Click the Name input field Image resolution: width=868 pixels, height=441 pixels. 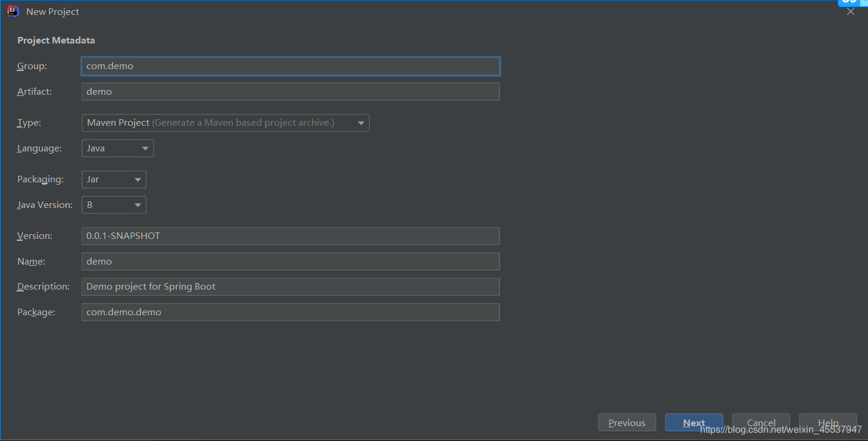pos(291,262)
